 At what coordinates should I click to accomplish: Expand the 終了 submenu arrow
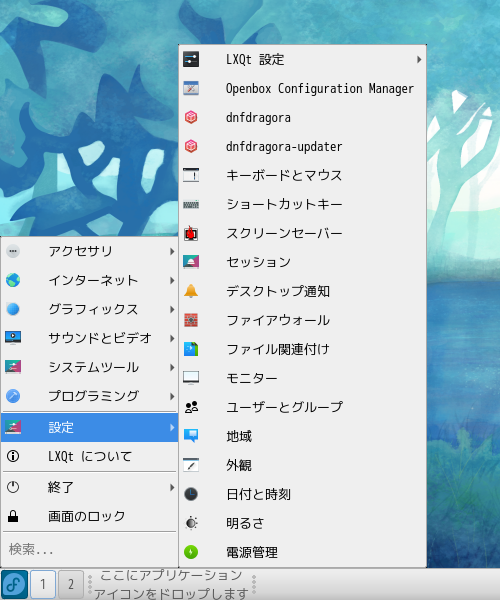[172, 487]
